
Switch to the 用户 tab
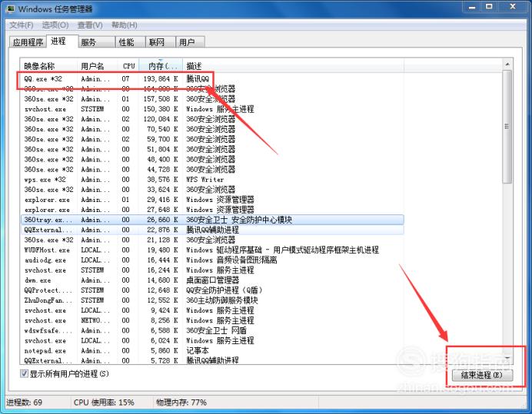point(191,42)
